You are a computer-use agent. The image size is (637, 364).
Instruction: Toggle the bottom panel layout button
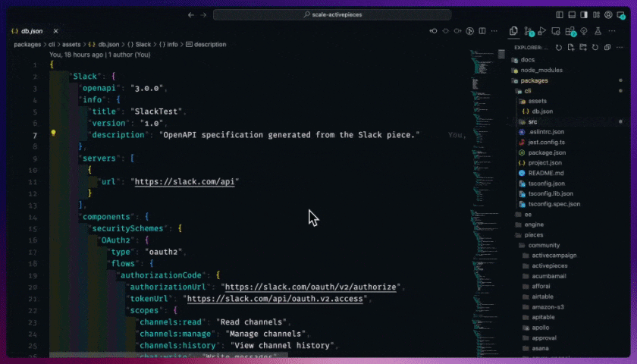pos(573,14)
